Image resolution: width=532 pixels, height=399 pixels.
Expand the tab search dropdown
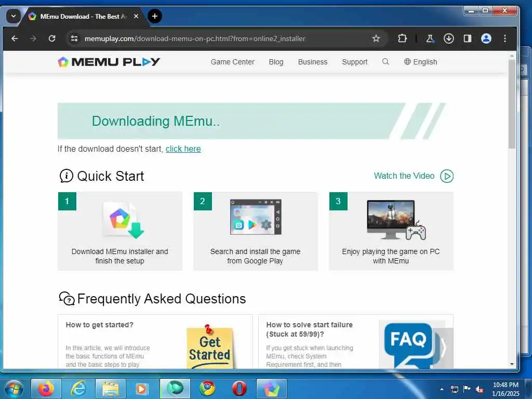[14, 16]
